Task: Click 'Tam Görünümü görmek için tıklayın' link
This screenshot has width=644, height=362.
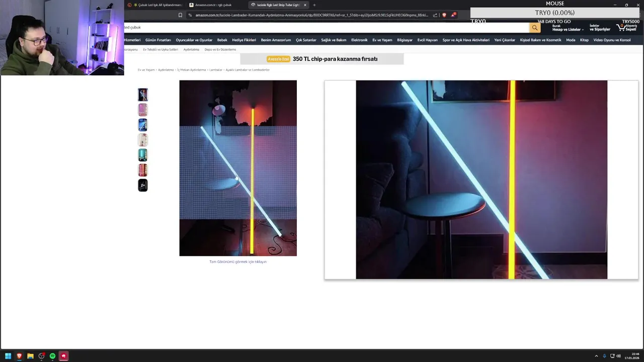Action: pyautogui.click(x=238, y=261)
